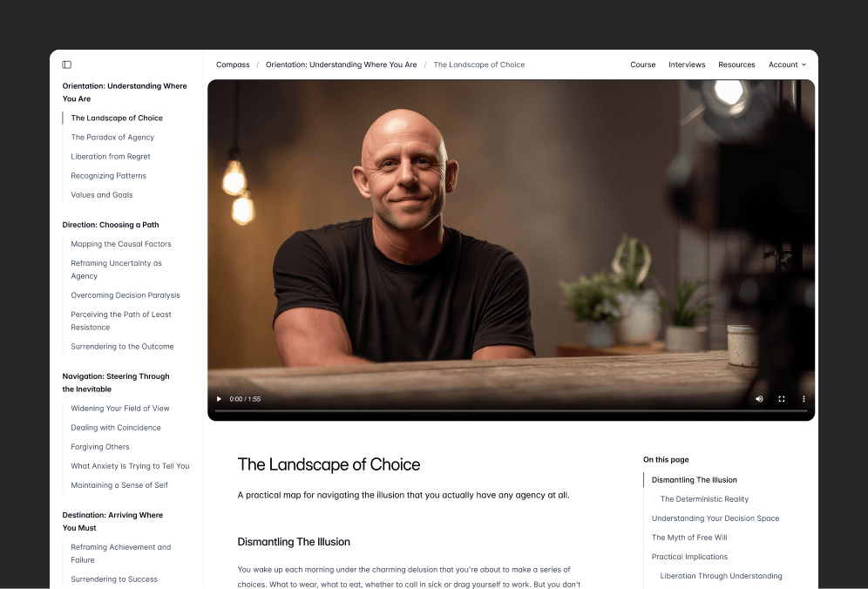Open Values and Goals lesson
Viewport: 868px width, 589px height.
point(102,195)
